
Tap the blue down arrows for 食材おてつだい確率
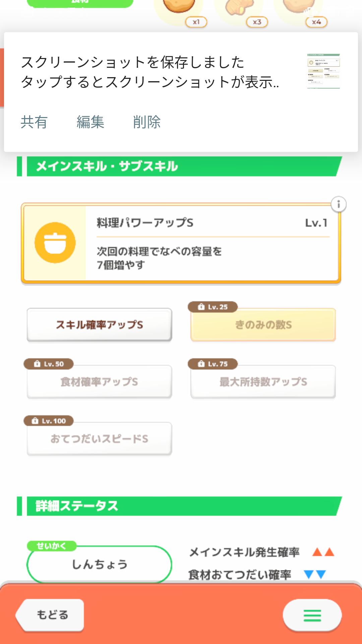point(315,575)
